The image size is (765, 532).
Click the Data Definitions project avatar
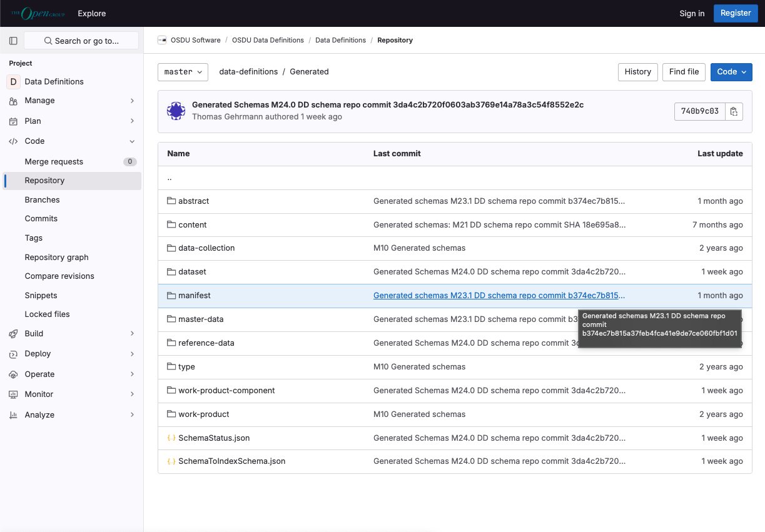pos(13,81)
